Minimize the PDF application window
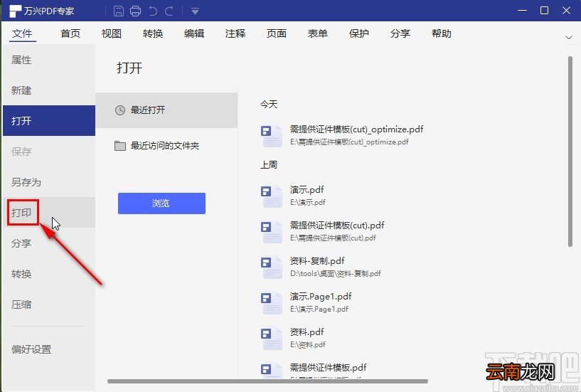581x392 pixels. (x=522, y=11)
